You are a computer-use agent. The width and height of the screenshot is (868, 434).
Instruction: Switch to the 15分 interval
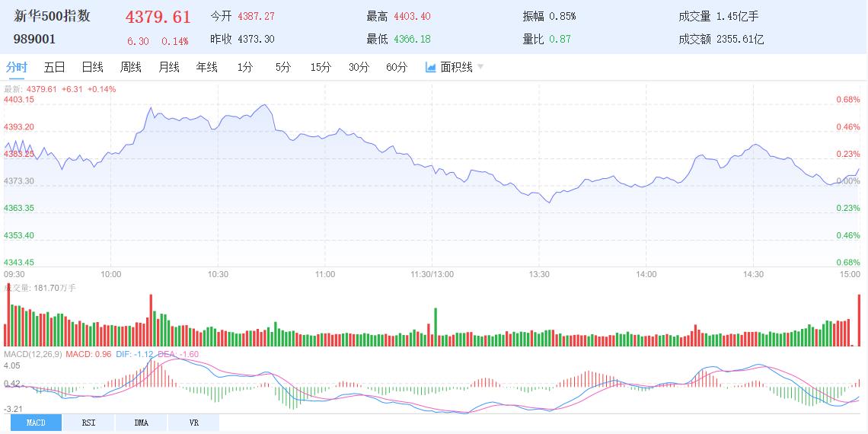click(321, 67)
